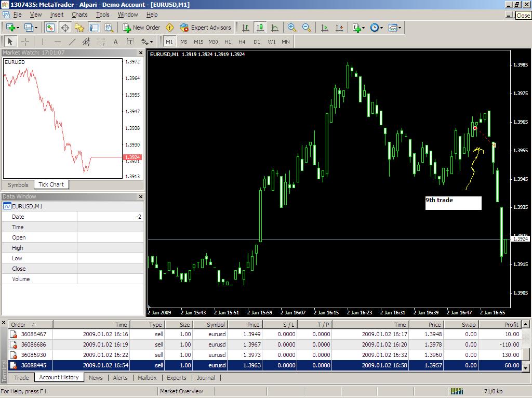Switch chart to bar chart mode

point(246,28)
